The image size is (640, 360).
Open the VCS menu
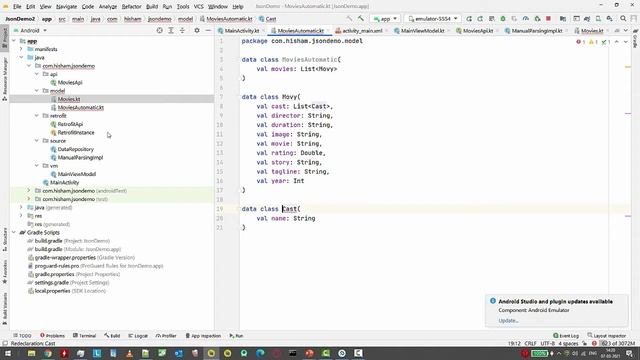pyautogui.click(x=198, y=7)
